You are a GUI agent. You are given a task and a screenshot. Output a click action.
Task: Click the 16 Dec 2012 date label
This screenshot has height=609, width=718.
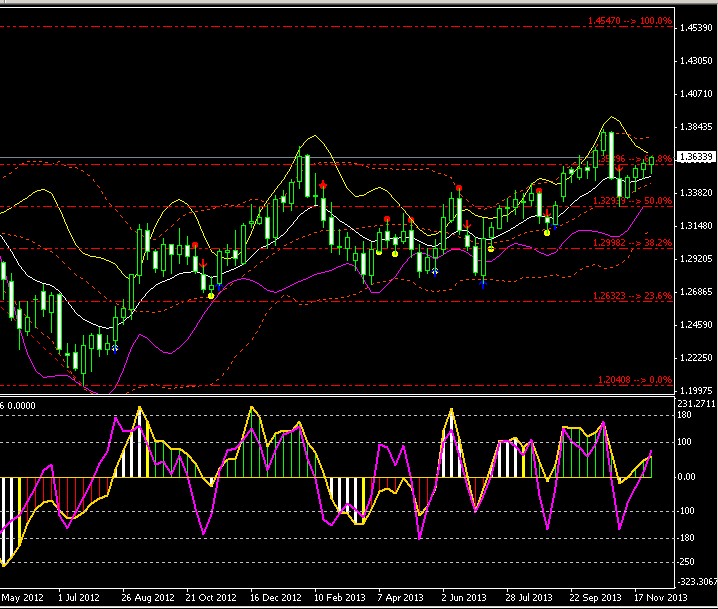(x=276, y=598)
